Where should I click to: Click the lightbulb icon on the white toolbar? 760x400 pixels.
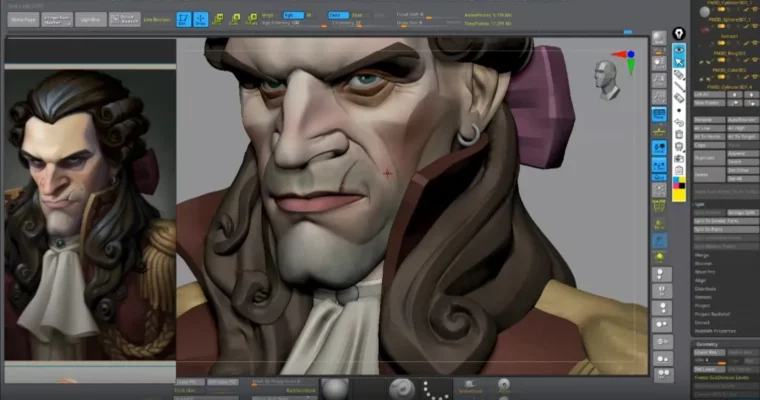[679, 33]
